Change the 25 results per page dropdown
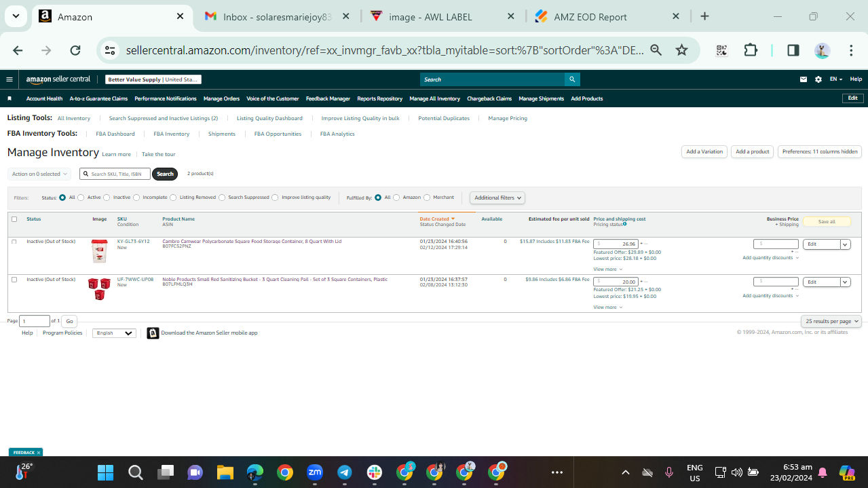This screenshot has width=868, height=488. (831, 321)
